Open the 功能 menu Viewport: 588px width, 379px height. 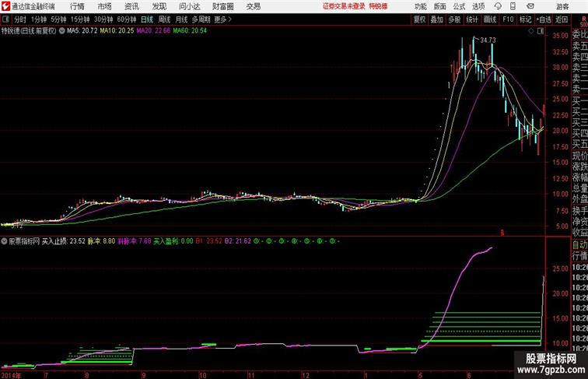[x=420, y=6]
